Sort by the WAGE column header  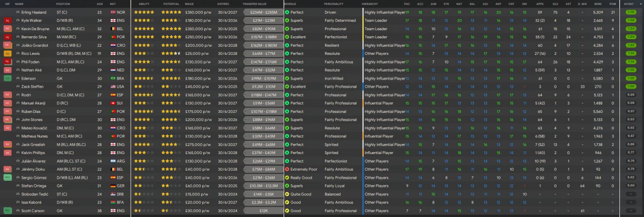click(x=190, y=4)
